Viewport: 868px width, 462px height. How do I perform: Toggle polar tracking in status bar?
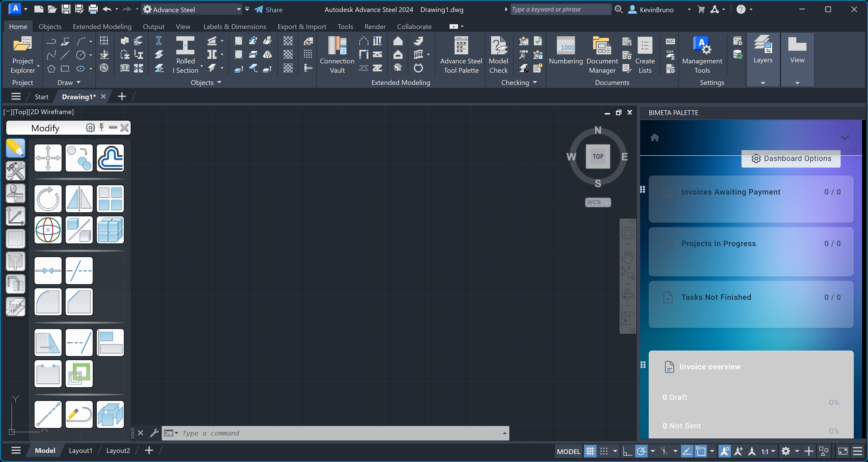point(641,451)
